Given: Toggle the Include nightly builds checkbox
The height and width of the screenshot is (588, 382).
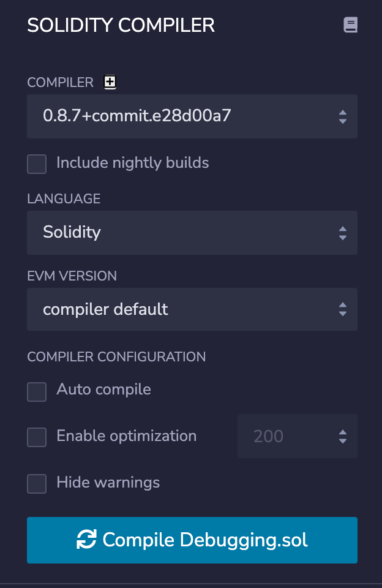Looking at the screenshot, I should [x=36, y=164].
